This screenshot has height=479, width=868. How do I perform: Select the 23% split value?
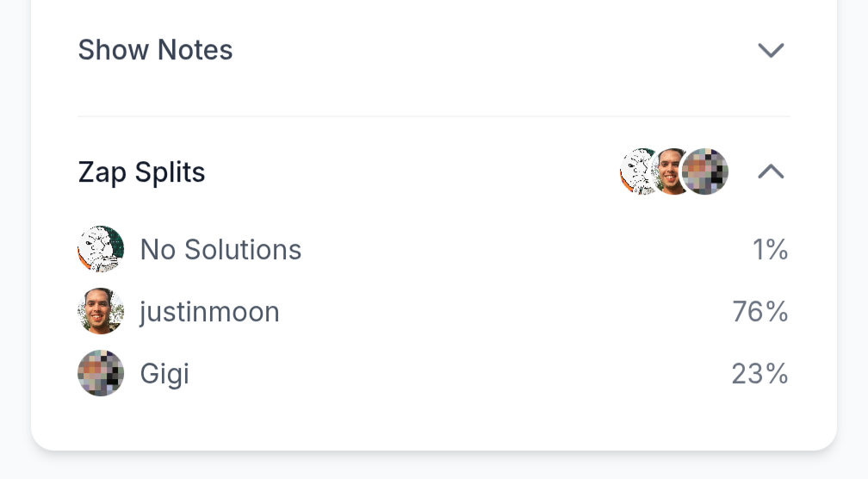click(760, 374)
